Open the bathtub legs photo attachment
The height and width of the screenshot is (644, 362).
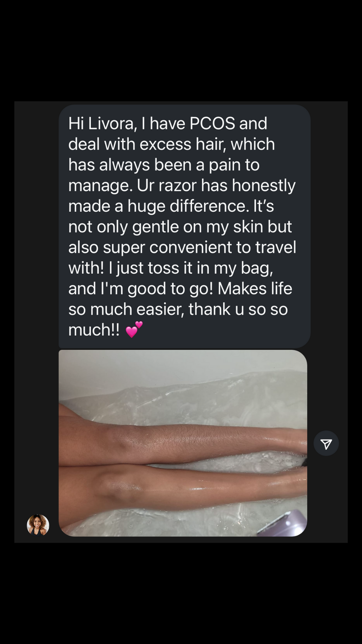pos(183,443)
